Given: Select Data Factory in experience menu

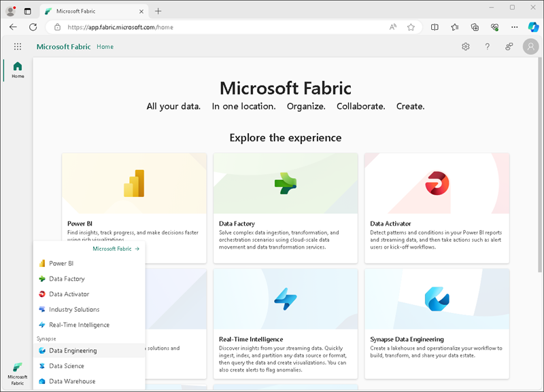Looking at the screenshot, I should point(89,279).
